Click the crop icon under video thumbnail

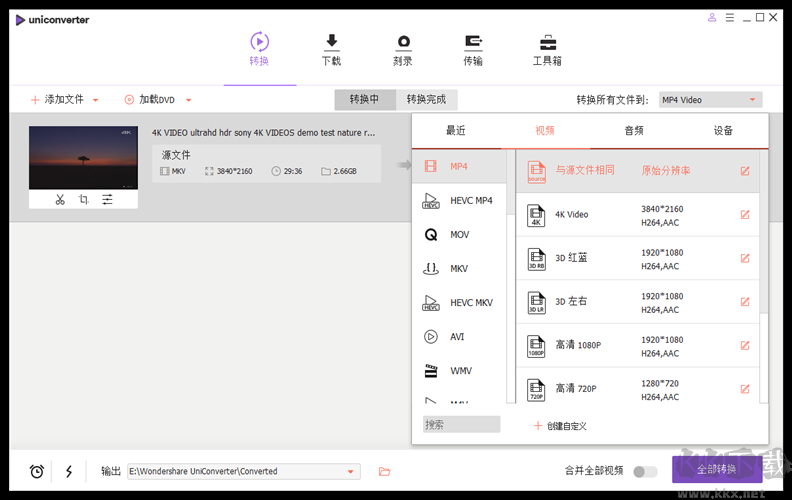click(x=83, y=200)
